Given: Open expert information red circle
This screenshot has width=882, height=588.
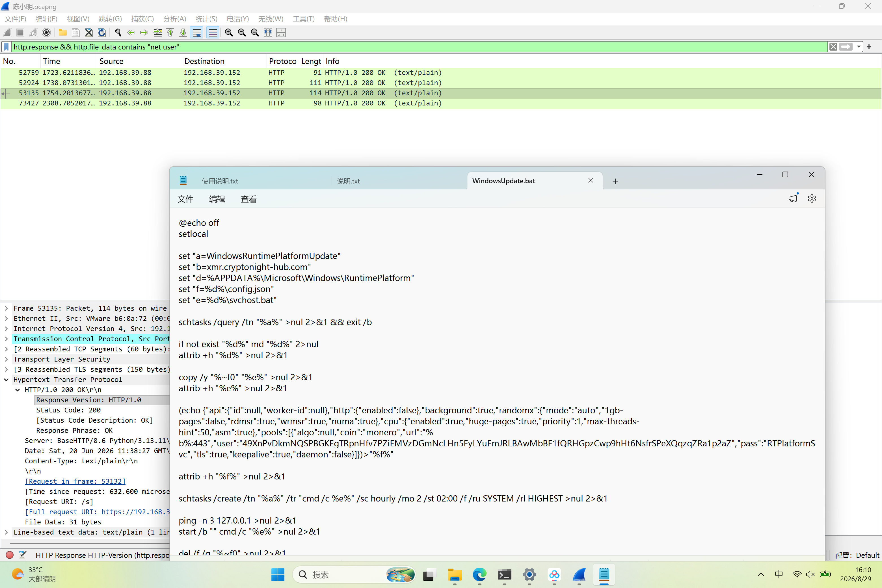Looking at the screenshot, I should click(10, 555).
